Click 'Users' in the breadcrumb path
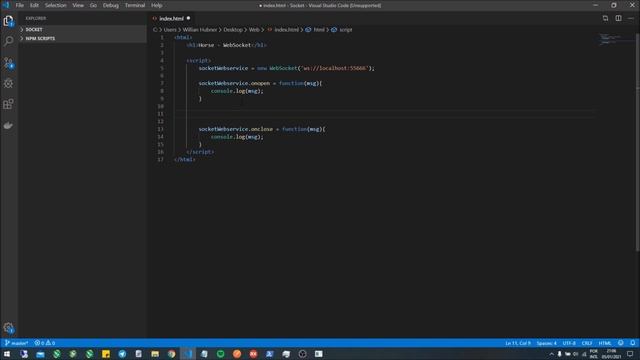 [170, 29]
